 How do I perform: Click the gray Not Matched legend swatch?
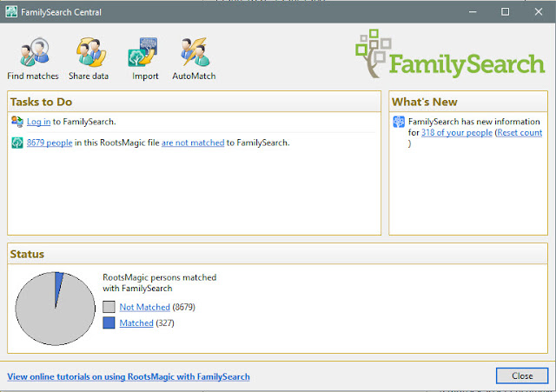pos(109,307)
